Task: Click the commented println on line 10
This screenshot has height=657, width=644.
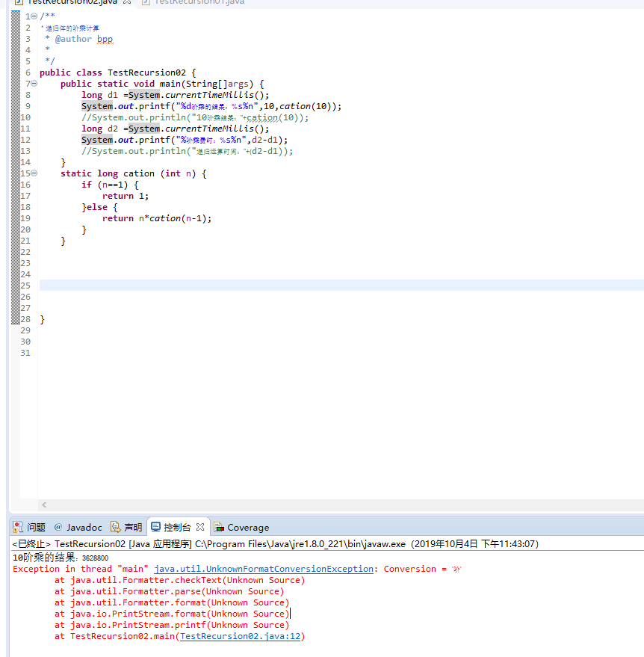Action: pyautogui.click(x=195, y=117)
